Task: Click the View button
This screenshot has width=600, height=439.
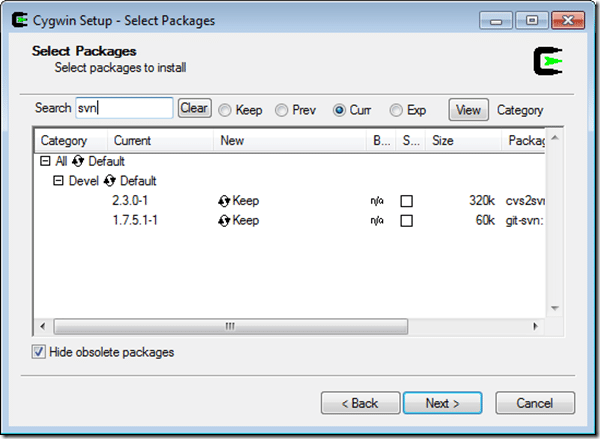Action: coord(468,110)
